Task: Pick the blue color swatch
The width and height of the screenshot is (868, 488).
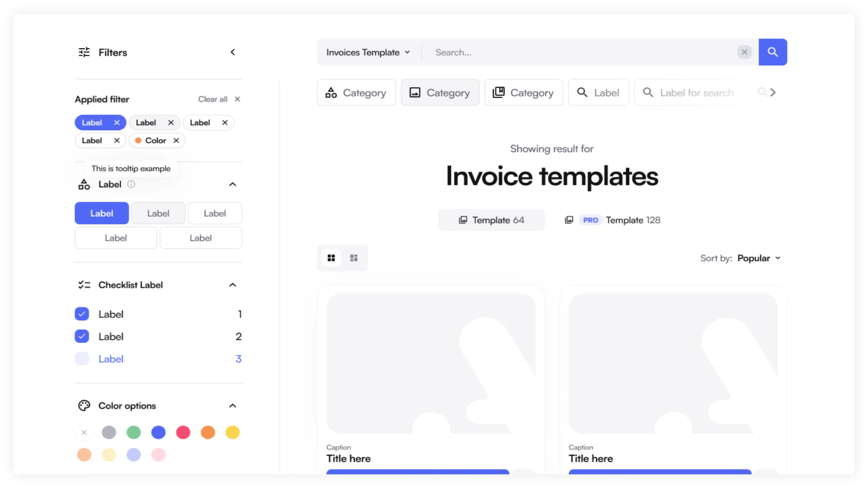Action: coord(158,432)
